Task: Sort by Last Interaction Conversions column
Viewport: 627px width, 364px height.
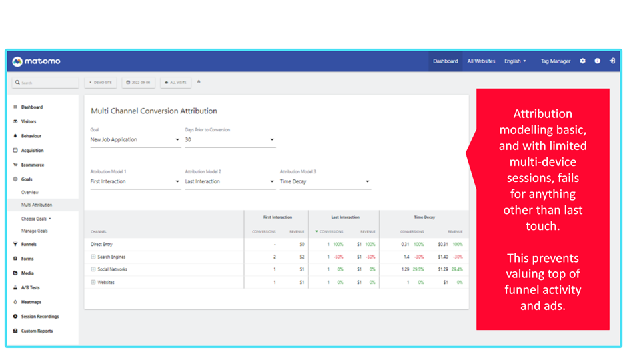Action: coord(331,231)
